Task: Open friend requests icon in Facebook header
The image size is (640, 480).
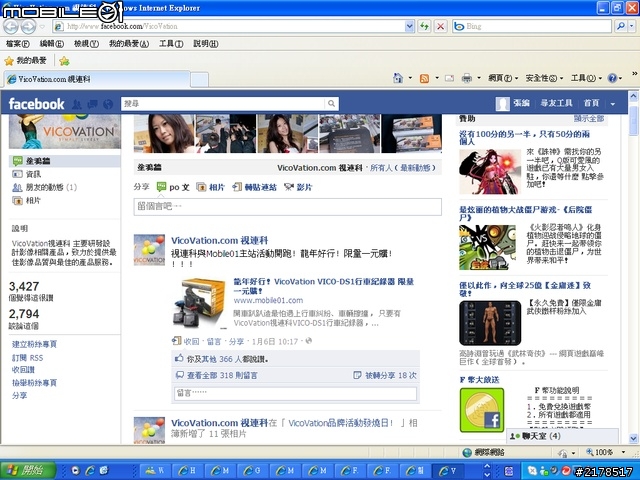Action: tap(76, 104)
